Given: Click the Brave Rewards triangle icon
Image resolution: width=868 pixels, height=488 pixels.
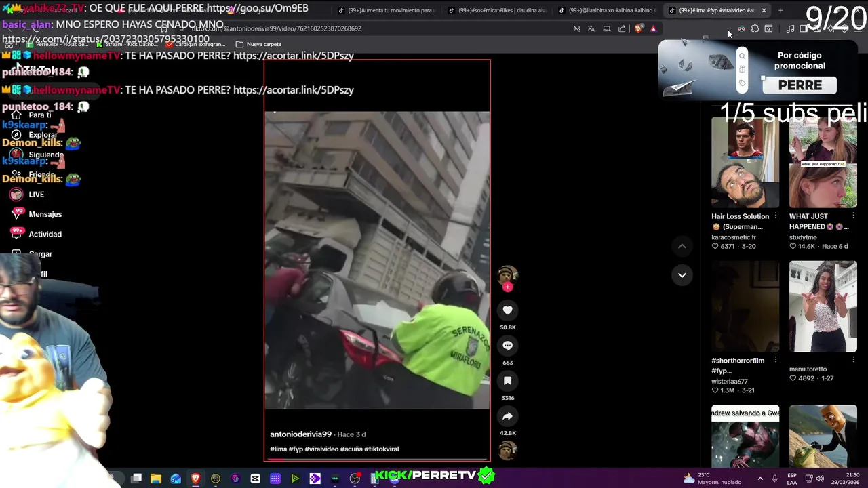Looking at the screenshot, I should [x=653, y=28].
